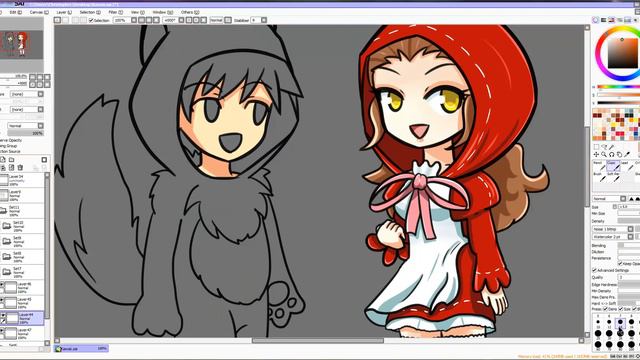
Task: Toggle the color wheel panel icon
Action: click(x=596, y=20)
